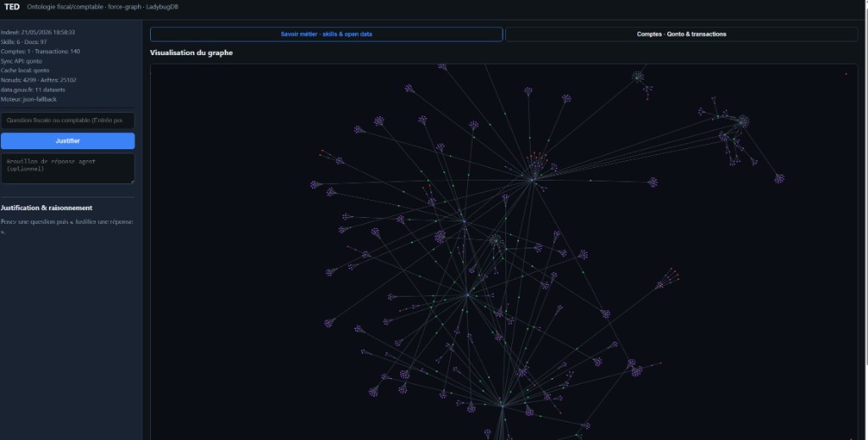This screenshot has width=868, height=440.
Task: Select "Ontologie fiscal/comptable · force-graph · LadybugDB" subtitle
Action: click(103, 7)
